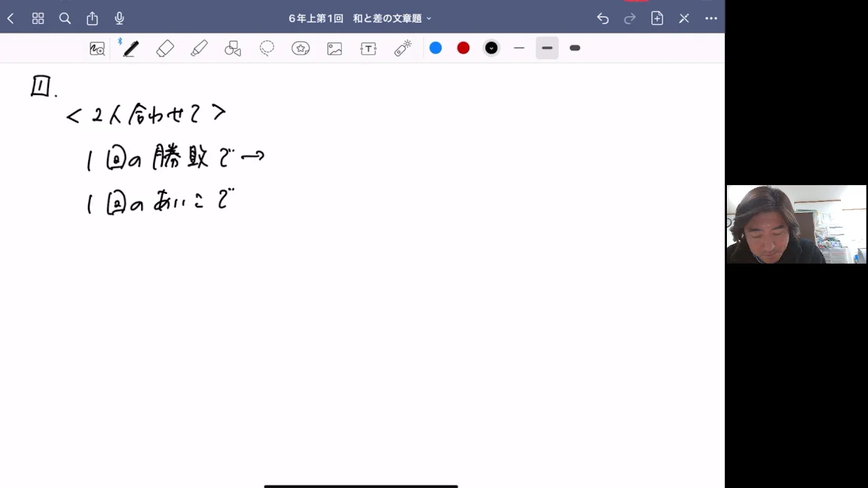Open document title 6年上第1回 dropdown

tap(360, 18)
